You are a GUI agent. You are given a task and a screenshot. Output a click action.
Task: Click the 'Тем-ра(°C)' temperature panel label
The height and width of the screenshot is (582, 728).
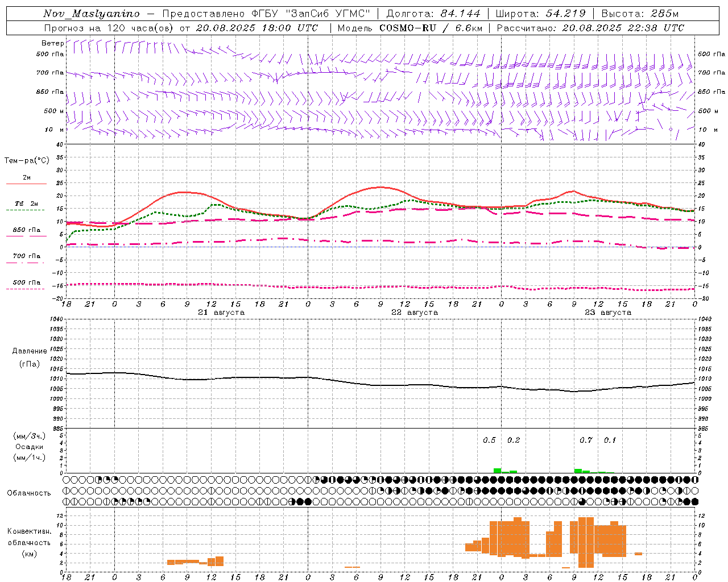pos(27,161)
